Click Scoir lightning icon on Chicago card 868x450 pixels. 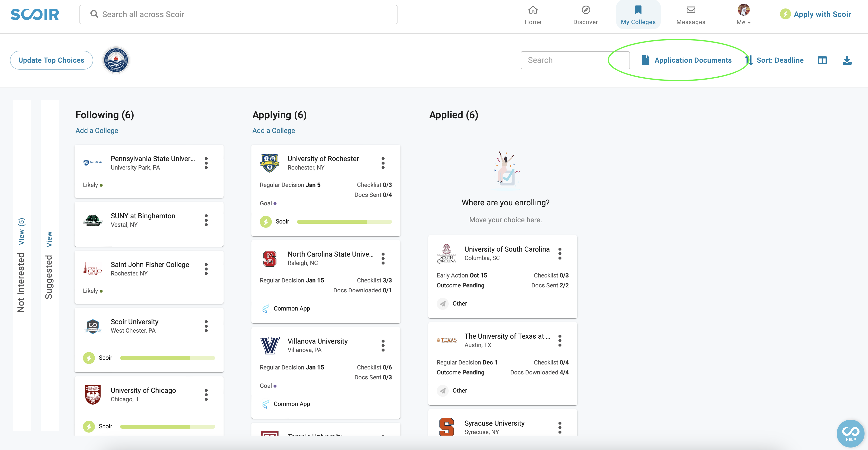[x=89, y=426]
